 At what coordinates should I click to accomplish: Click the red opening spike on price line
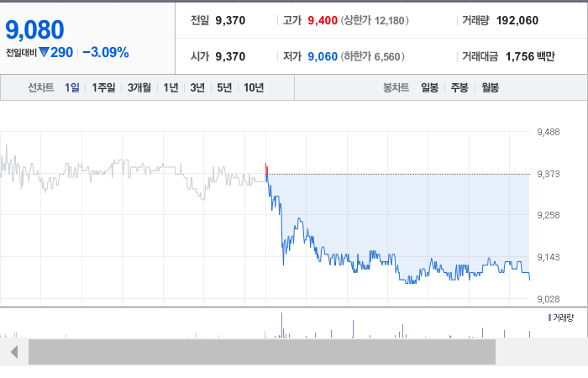(266, 169)
